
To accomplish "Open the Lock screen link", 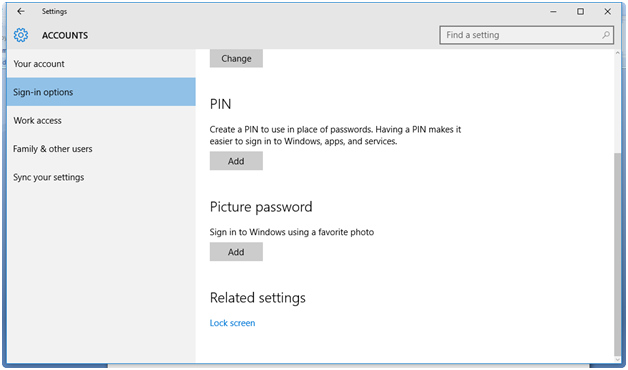I will (232, 323).
